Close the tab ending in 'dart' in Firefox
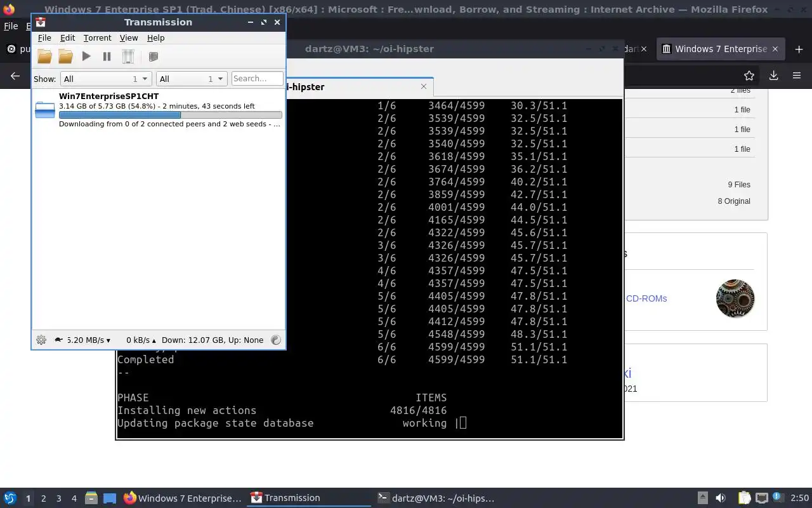812x508 pixels. [x=644, y=49]
